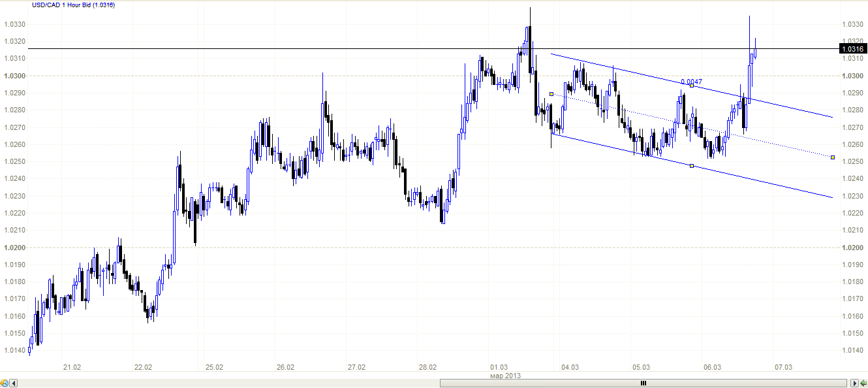The width and height of the screenshot is (868, 388).
Task: Select the channel's lower line yellow handle
Action: 692,166
